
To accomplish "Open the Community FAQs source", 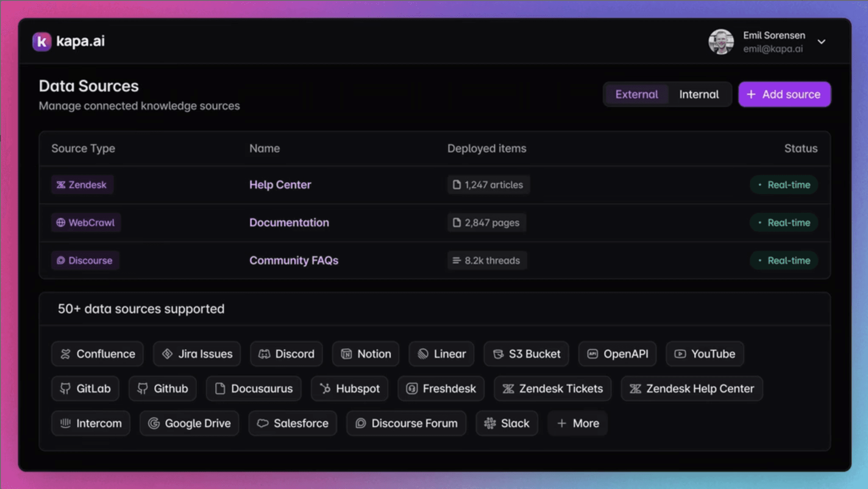I will click(294, 260).
